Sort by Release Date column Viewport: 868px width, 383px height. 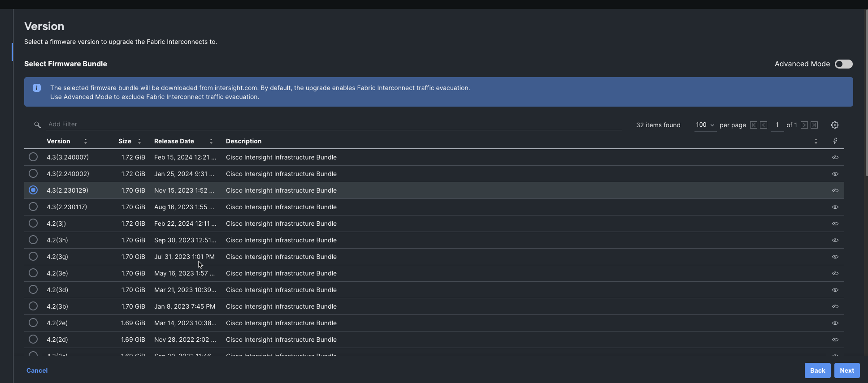tap(211, 141)
